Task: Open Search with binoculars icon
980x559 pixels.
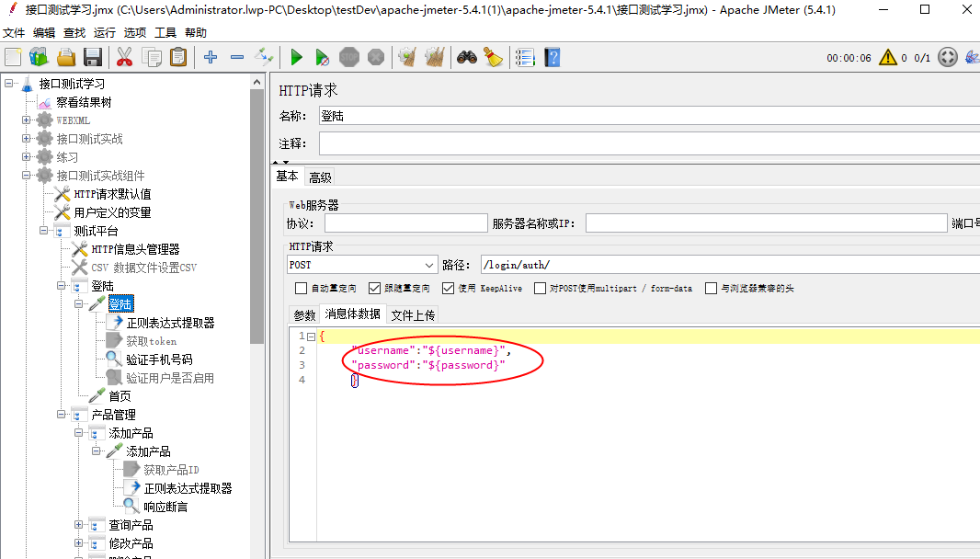Action: (x=467, y=58)
